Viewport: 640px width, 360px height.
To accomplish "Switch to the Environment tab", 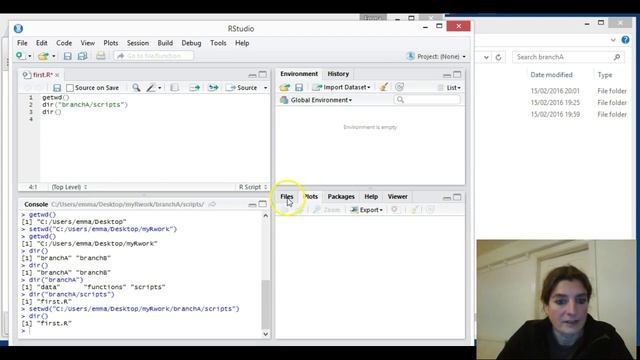I will tap(299, 74).
